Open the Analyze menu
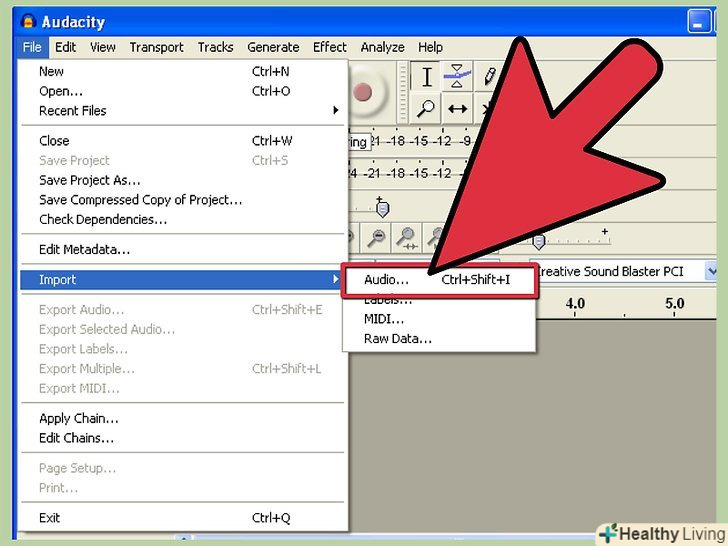The width and height of the screenshot is (728, 546). point(383,47)
